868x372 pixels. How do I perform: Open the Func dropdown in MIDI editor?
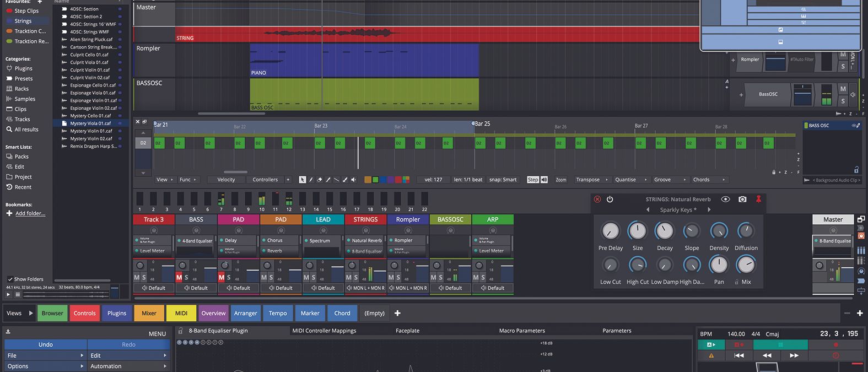pos(188,180)
